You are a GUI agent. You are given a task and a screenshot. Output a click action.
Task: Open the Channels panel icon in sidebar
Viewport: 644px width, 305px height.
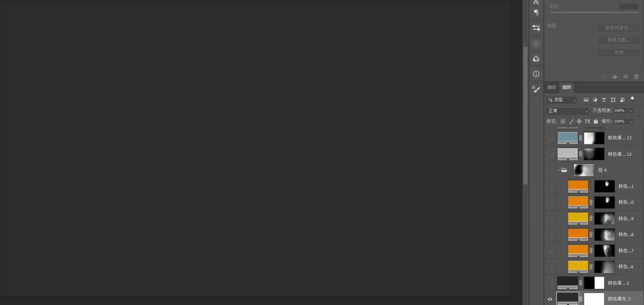(536, 58)
